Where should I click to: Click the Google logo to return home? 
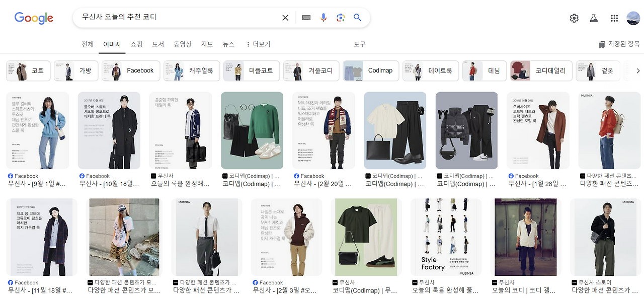(33, 18)
